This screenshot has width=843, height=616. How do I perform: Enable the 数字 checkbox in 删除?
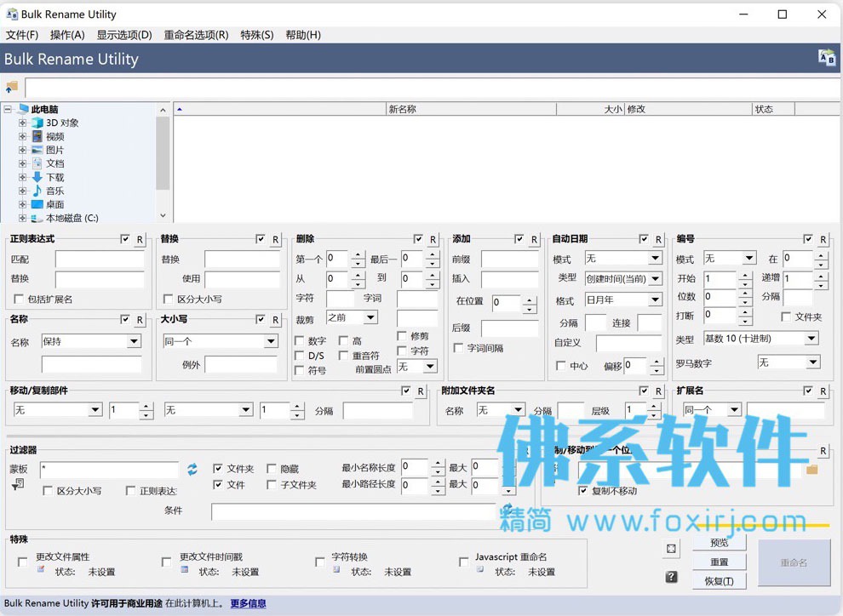pos(300,340)
